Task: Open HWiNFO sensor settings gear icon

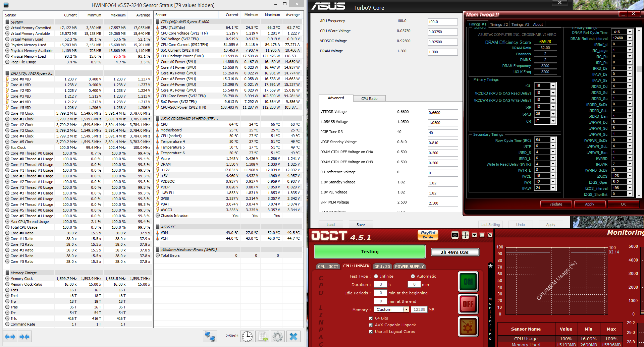Action: [278, 336]
